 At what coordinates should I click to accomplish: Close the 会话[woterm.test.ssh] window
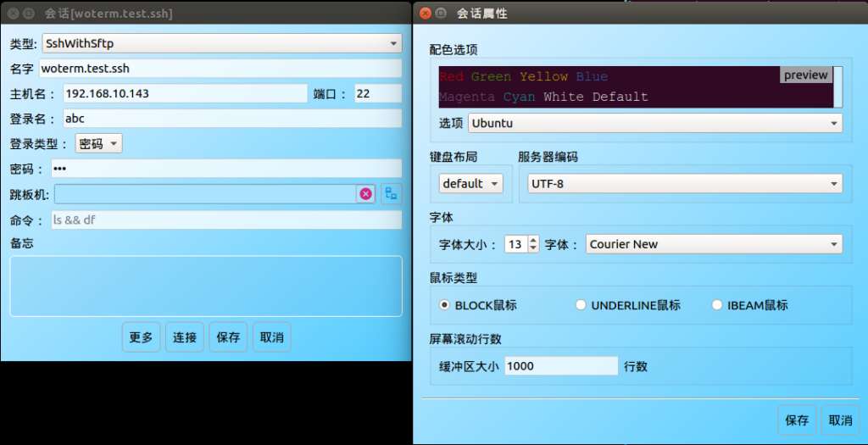click(14, 14)
